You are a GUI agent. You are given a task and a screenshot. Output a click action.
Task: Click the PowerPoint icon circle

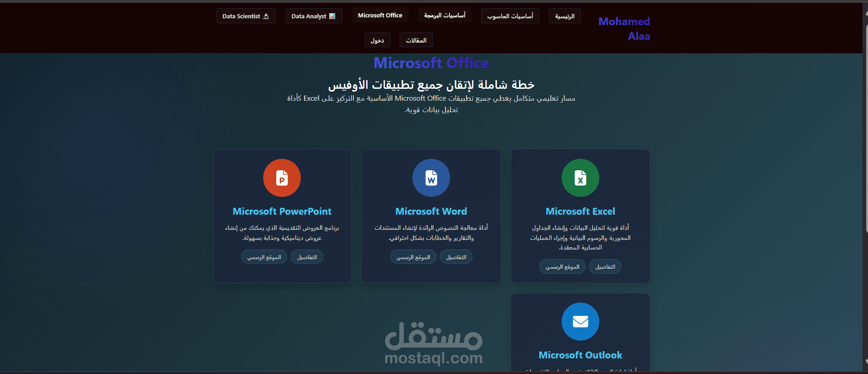click(x=282, y=178)
